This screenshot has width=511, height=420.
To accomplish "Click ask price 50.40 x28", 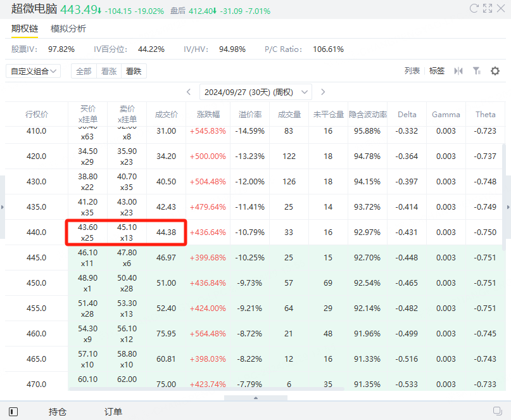I will pyautogui.click(x=127, y=283).
